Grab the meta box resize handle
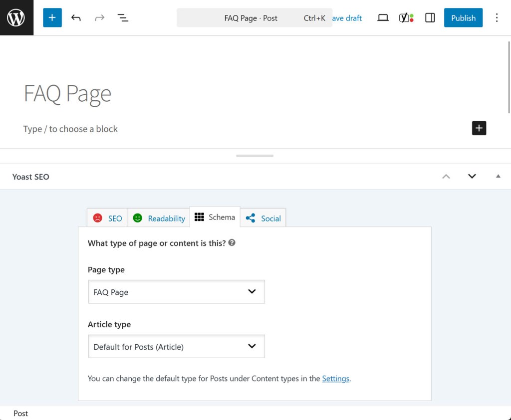 pos(255,156)
